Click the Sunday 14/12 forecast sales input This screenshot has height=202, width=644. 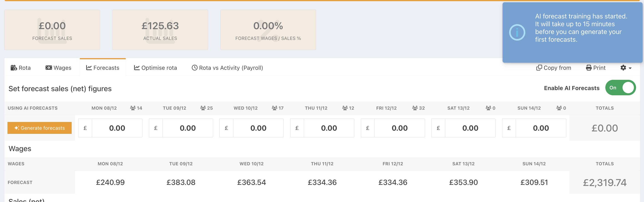541,128
